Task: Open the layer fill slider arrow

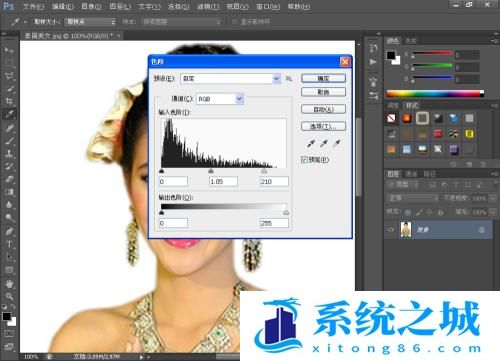Action: pyautogui.click(x=493, y=212)
